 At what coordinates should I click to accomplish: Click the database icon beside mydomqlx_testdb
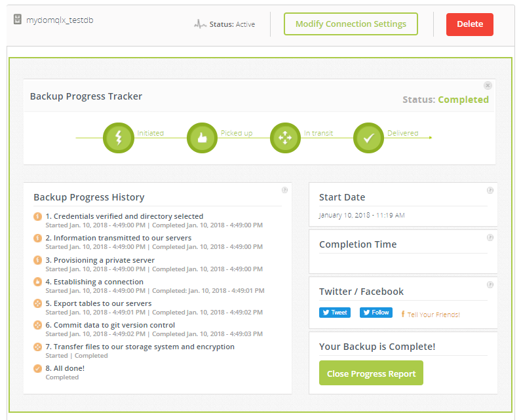pyautogui.click(x=18, y=20)
